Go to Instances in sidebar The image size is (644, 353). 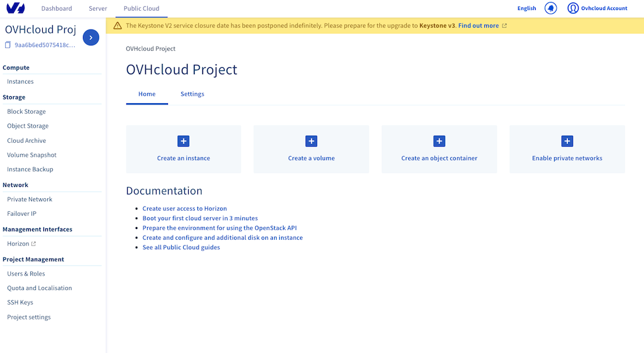(x=20, y=81)
